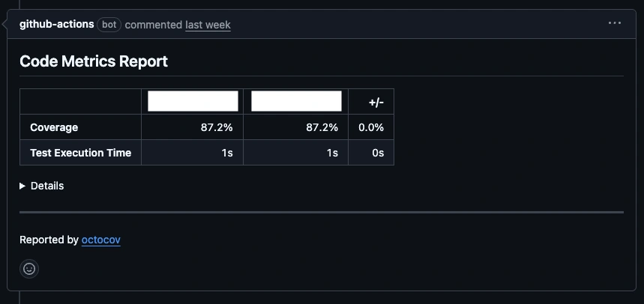Open the 'last week' timestamp link
Viewport: 644px width, 304px height.
[208, 25]
